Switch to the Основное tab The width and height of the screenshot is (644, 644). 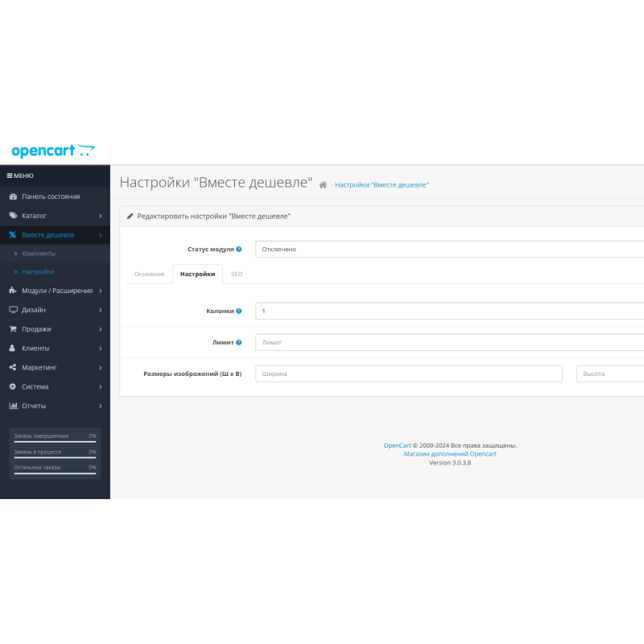pyautogui.click(x=149, y=274)
